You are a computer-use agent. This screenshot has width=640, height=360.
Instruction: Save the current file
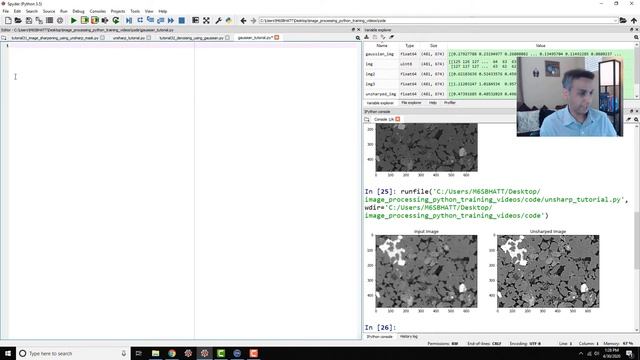(x=29, y=20)
